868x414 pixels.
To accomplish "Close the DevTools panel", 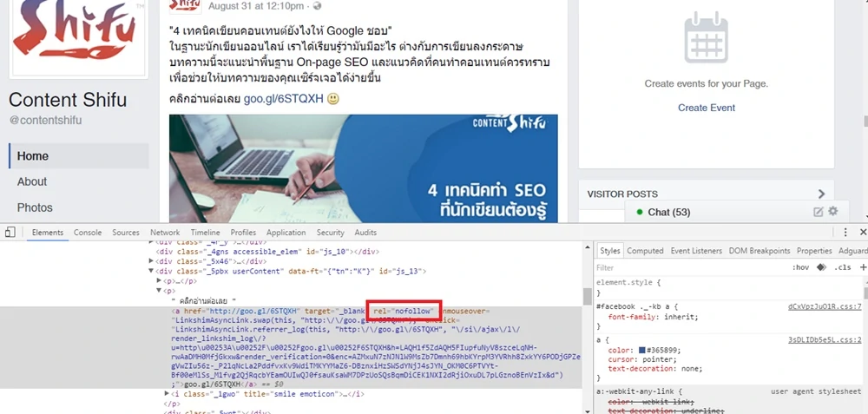I will (x=863, y=233).
